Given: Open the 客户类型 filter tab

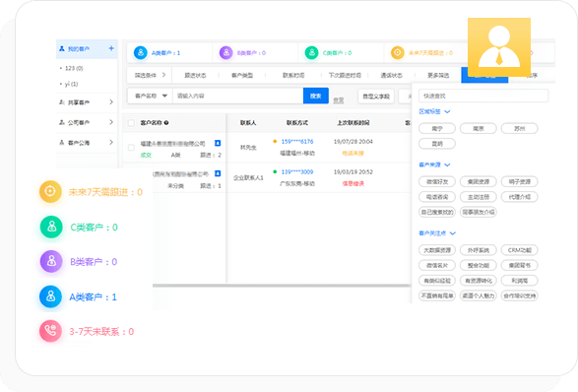Looking at the screenshot, I should point(242,75).
